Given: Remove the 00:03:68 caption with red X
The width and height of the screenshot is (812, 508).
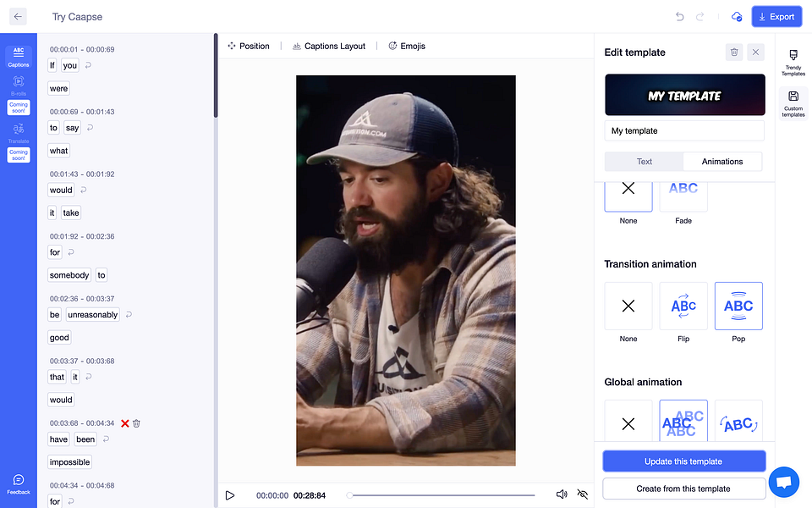Looking at the screenshot, I should (x=125, y=423).
